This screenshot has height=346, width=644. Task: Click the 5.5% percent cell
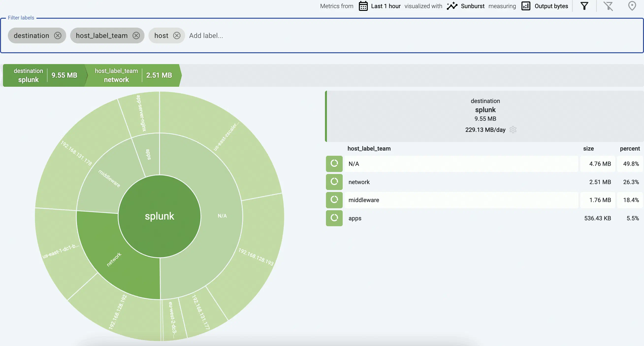tap(629, 218)
